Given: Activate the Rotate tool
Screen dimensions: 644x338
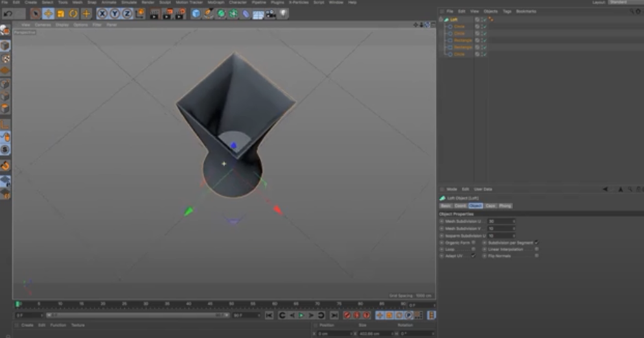Looking at the screenshot, I should tap(73, 14).
